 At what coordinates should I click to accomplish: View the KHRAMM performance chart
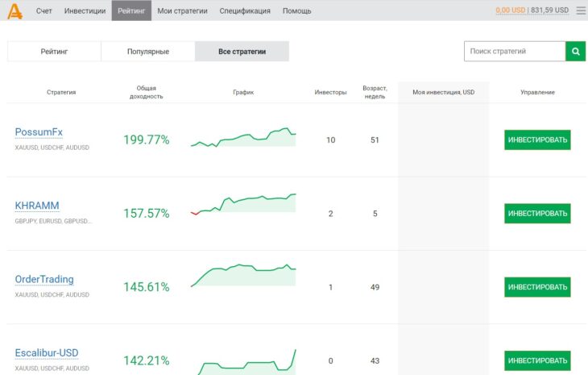pyautogui.click(x=243, y=203)
